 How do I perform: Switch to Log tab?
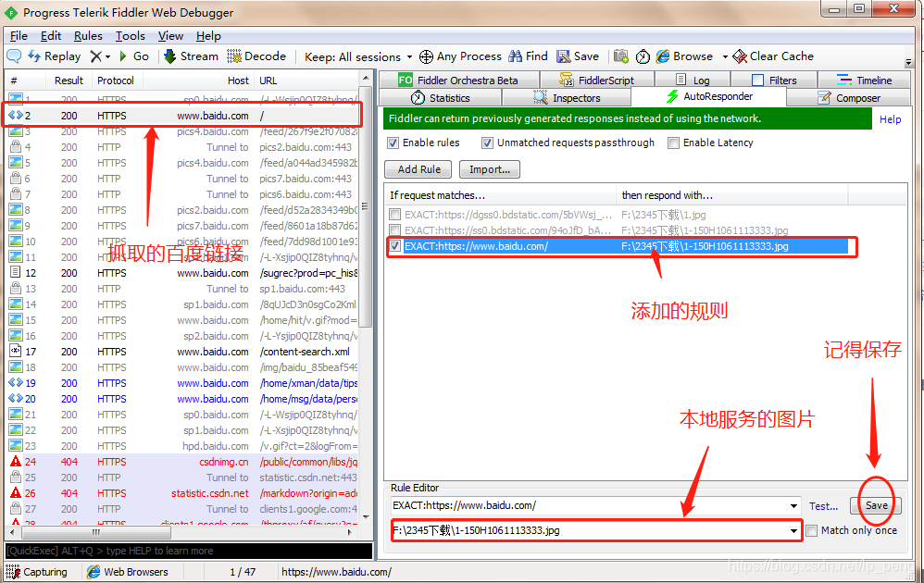(x=693, y=81)
